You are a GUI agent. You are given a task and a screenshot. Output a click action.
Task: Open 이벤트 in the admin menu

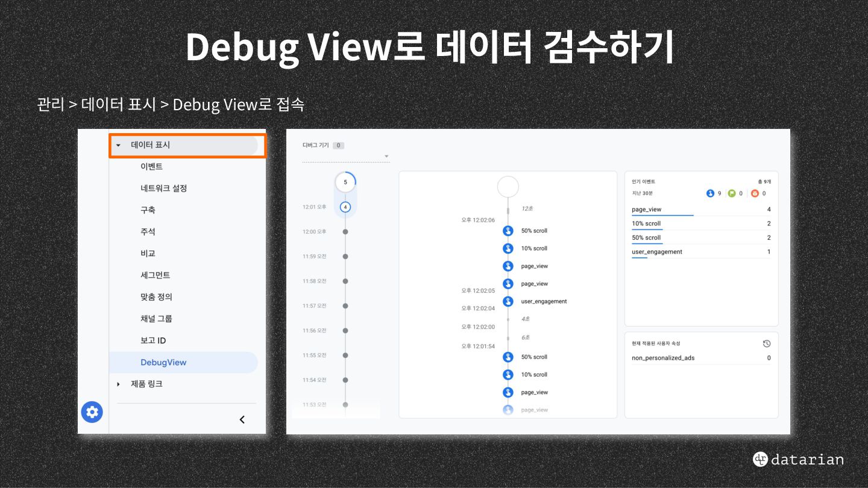point(152,167)
